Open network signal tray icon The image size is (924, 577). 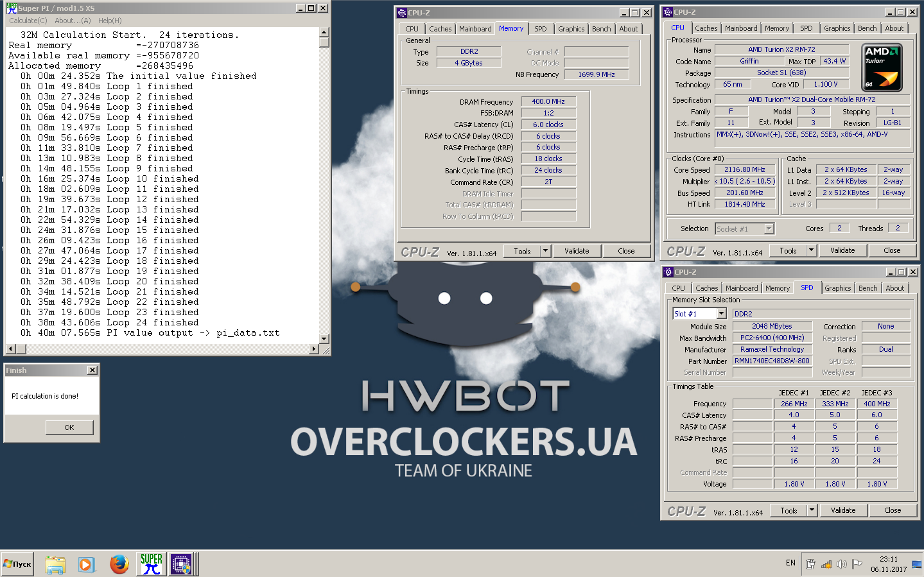pyautogui.click(x=826, y=564)
